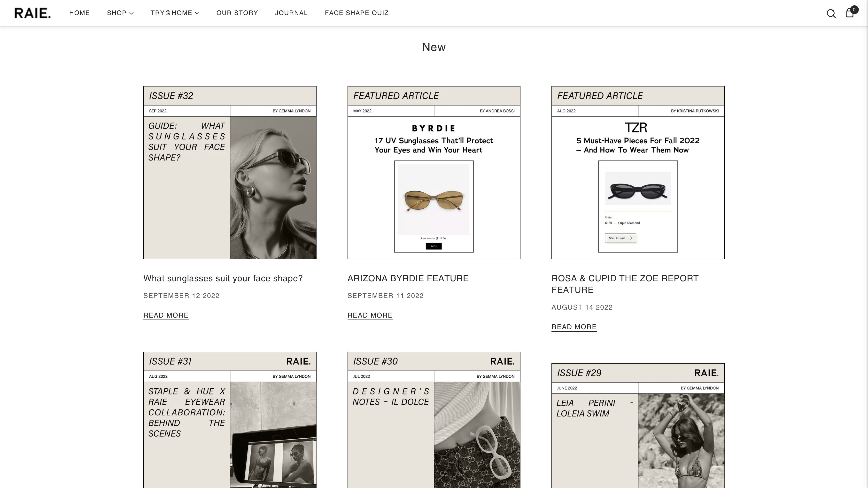Click the 'New' page heading
Image resolution: width=868 pixels, height=488 pixels.
point(434,47)
